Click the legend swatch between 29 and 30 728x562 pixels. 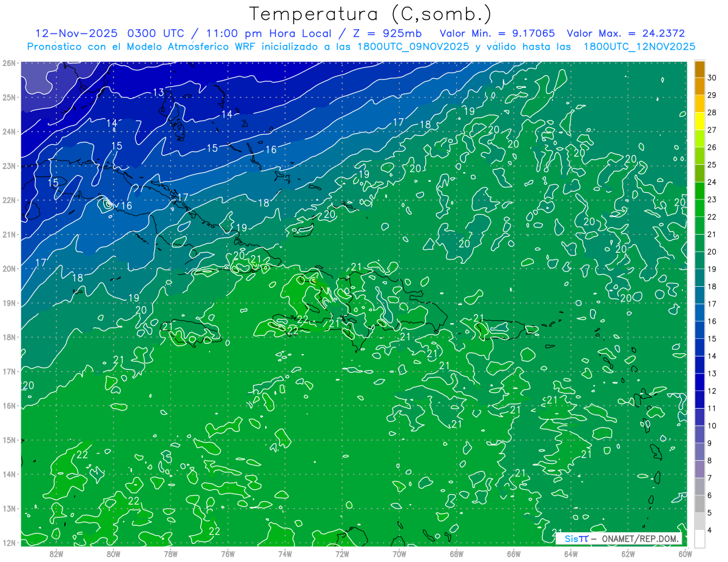pyautogui.click(x=699, y=87)
